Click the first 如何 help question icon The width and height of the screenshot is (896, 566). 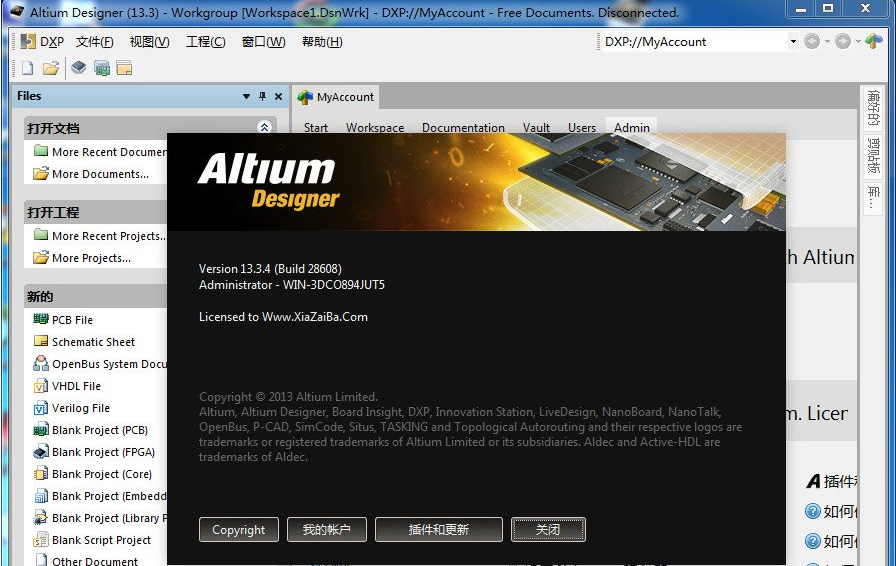click(x=813, y=511)
